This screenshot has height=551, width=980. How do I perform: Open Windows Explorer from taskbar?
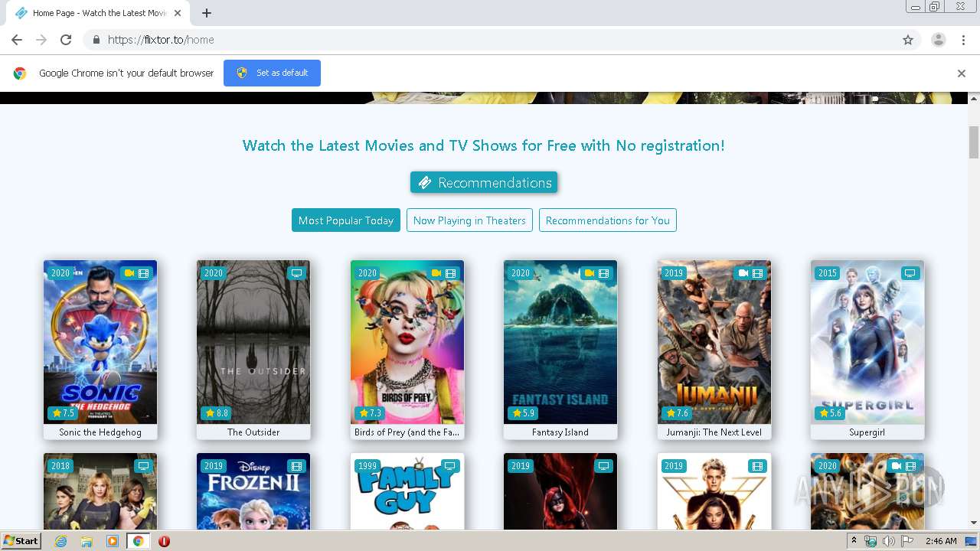(x=87, y=541)
